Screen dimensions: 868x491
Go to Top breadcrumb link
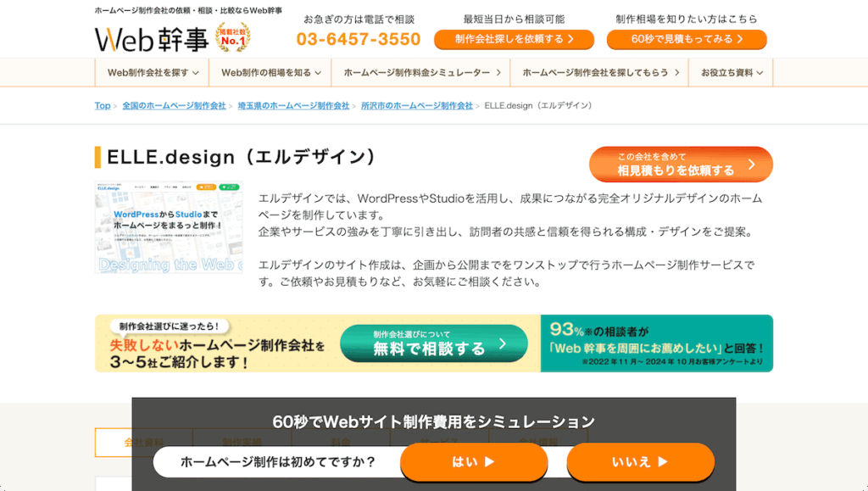pyautogui.click(x=103, y=105)
